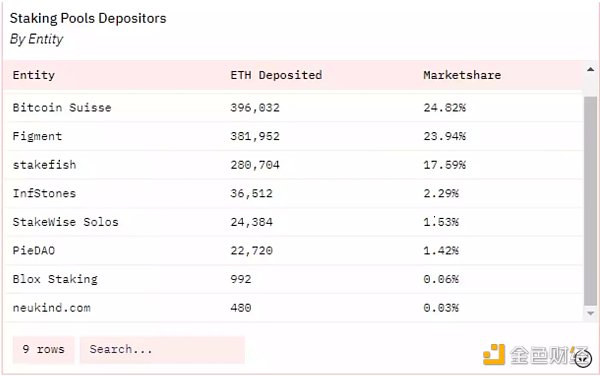Select the Blox Staking row
The height and width of the screenshot is (376, 600).
294,279
